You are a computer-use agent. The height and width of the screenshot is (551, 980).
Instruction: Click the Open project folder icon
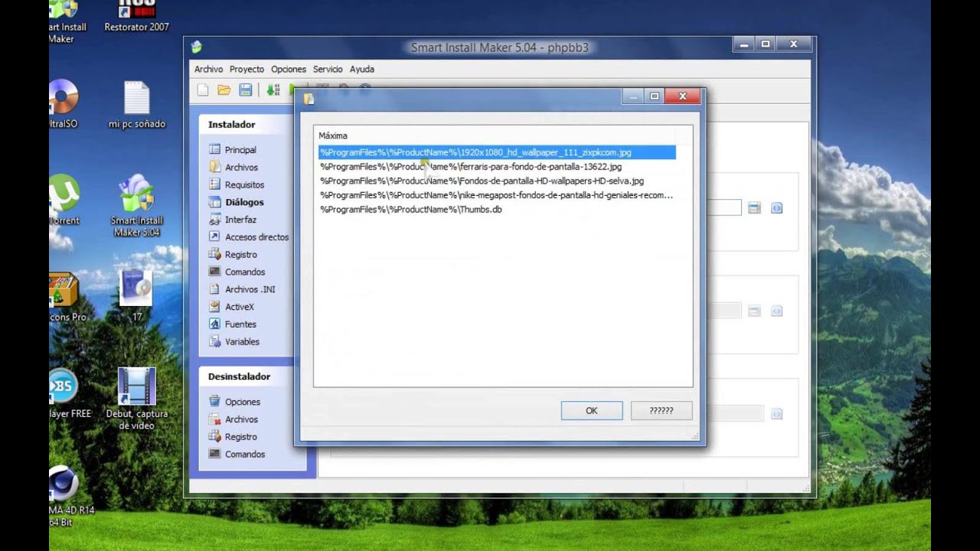(x=224, y=90)
